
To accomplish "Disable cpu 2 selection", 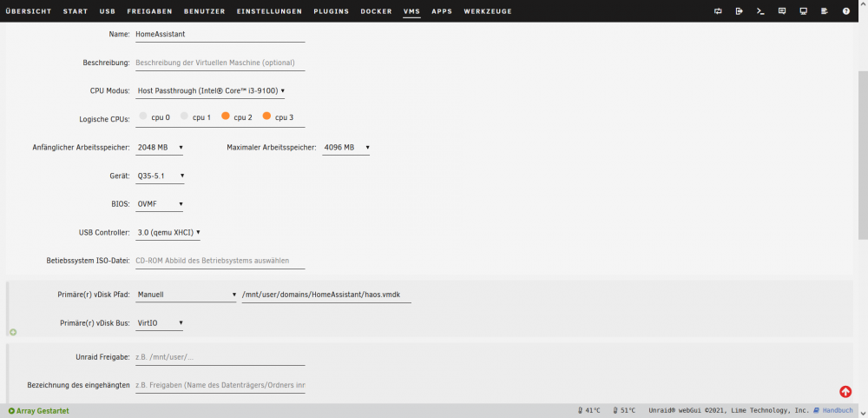I will point(226,116).
